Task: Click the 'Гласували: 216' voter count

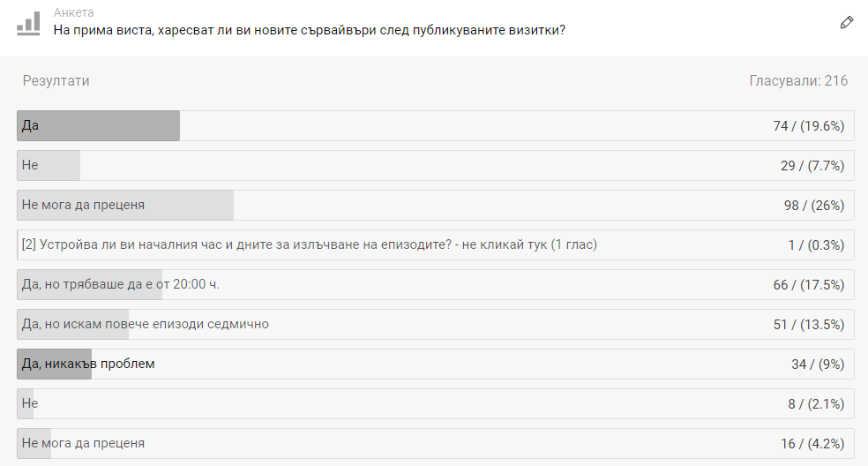Action: point(798,81)
